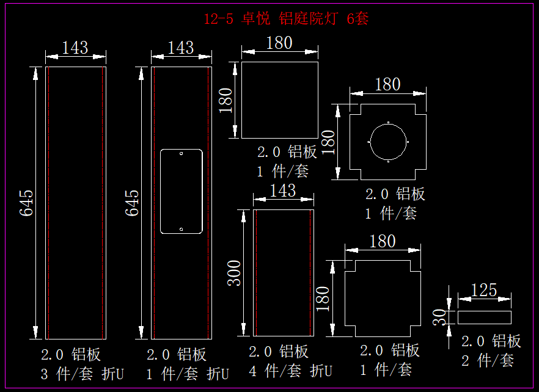The width and height of the screenshot is (539, 392).
Task: Click the leftmost tall 143x645 panel outline
Action: (x=46, y=203)
